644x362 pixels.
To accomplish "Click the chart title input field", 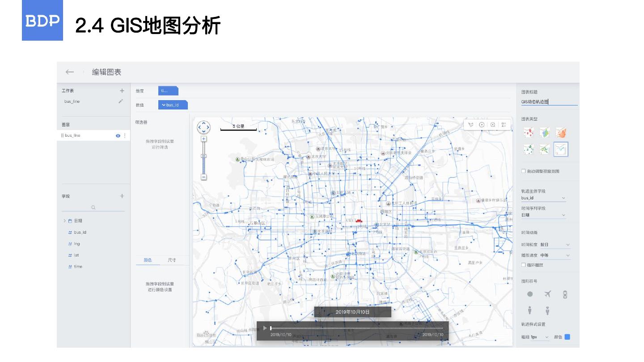I will (549, 102).
